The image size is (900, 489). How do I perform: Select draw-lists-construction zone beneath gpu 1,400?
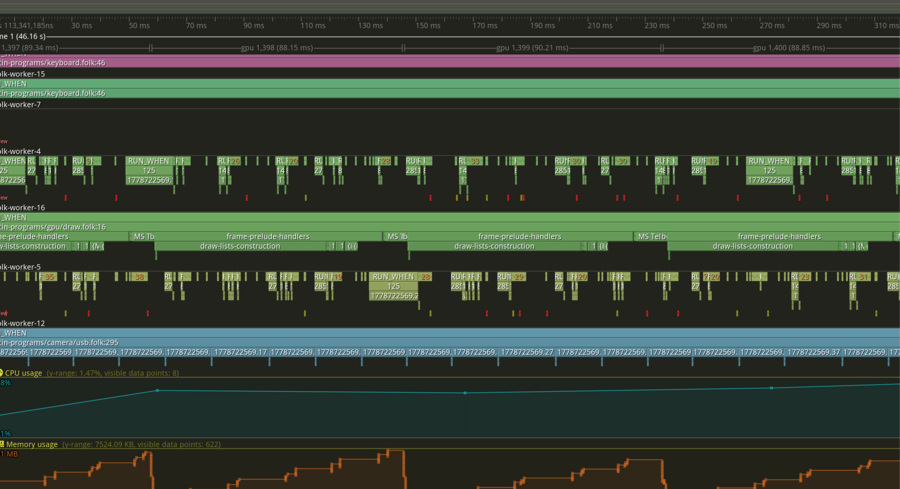tap(752, 246)
